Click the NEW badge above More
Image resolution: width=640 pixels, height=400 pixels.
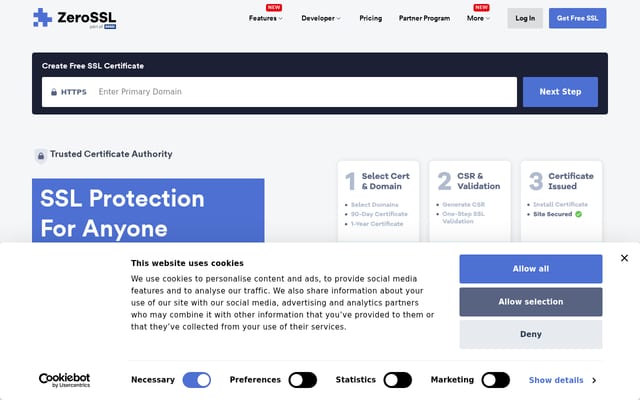coord(481,7)
